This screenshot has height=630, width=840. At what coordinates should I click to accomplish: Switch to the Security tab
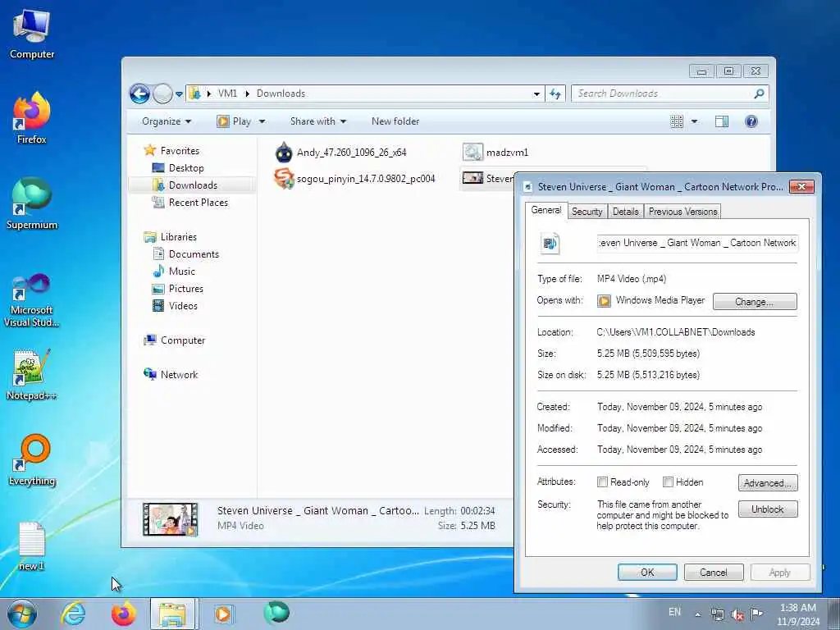point(587,212)
